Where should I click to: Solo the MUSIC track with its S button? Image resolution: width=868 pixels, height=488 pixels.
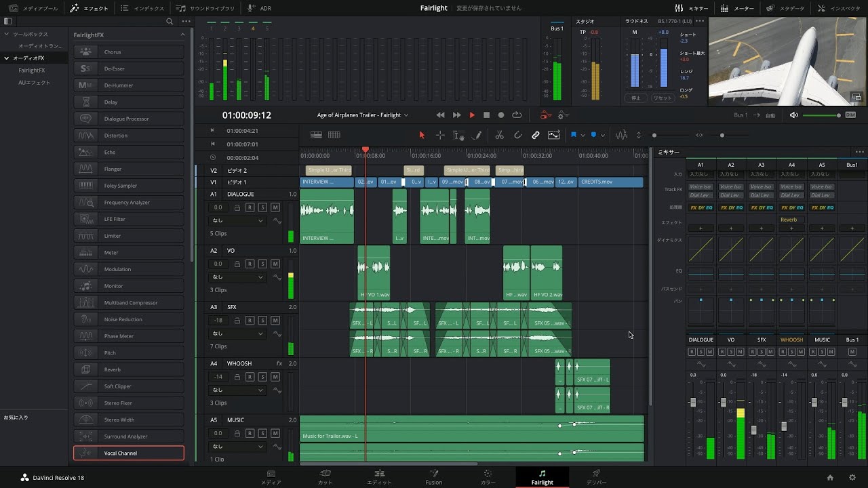(x=262, y=433)
